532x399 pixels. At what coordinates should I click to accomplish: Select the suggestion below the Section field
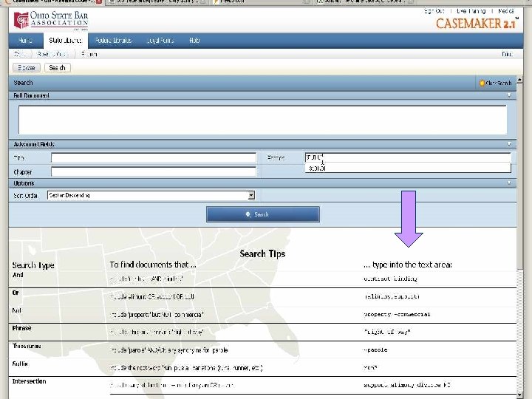click(x=408, y=168)
